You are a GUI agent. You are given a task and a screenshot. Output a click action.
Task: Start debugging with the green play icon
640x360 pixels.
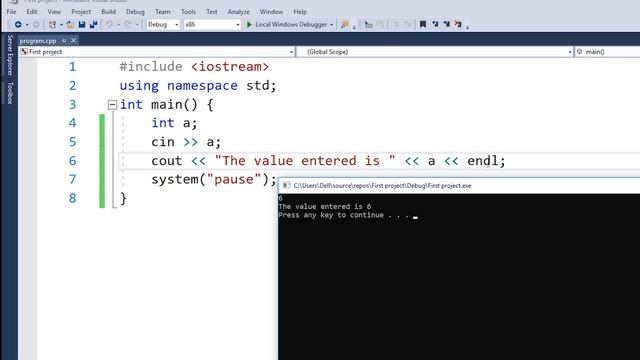[249, 24]
